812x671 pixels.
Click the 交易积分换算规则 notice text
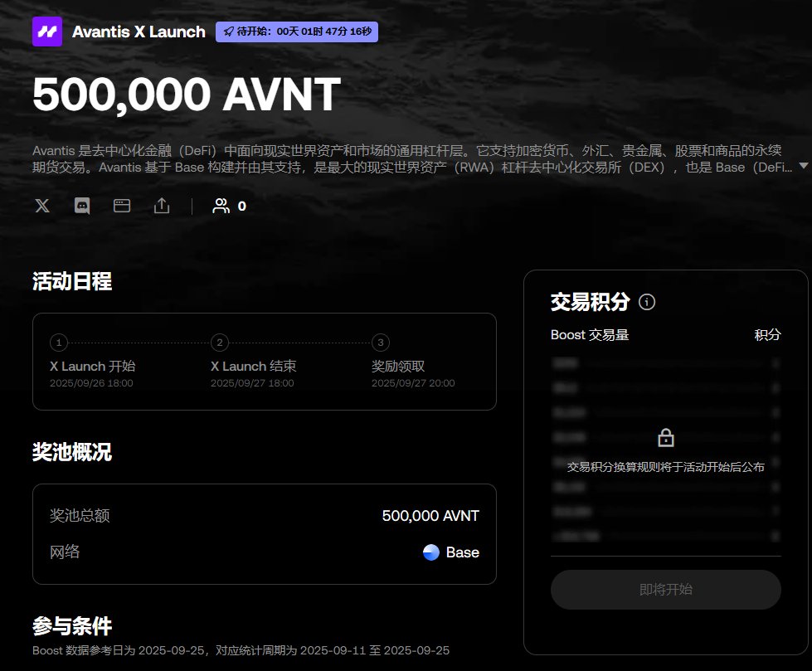[x=666, y=467]
